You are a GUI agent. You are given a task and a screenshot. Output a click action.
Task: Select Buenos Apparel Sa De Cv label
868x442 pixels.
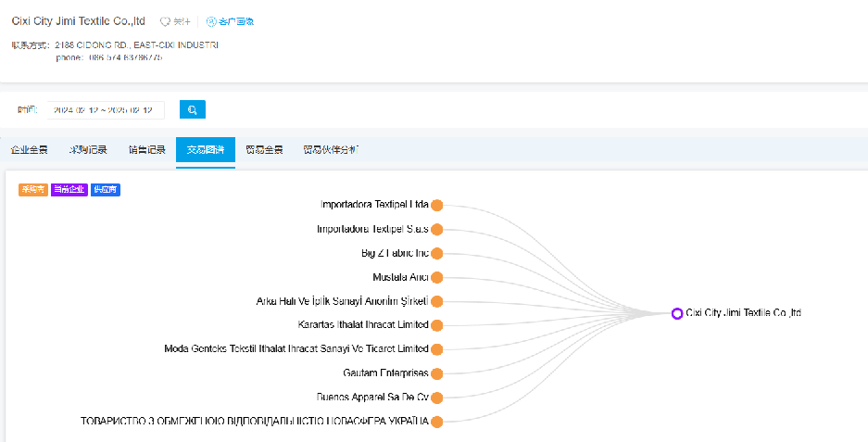point(372,398)
